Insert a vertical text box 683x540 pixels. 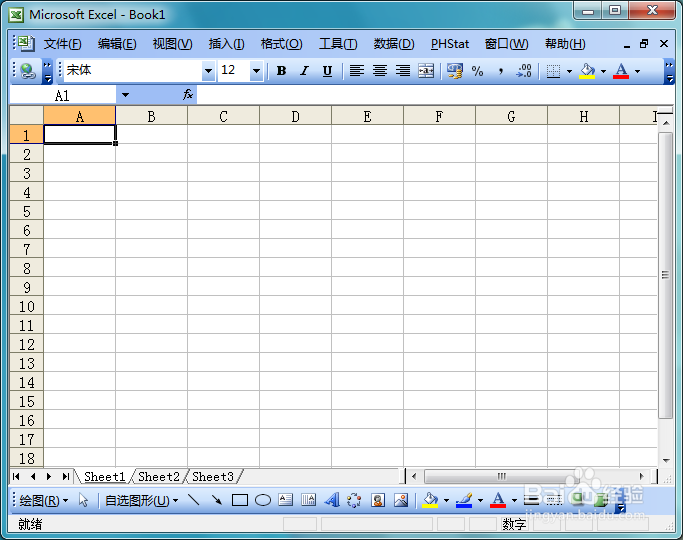308,500
